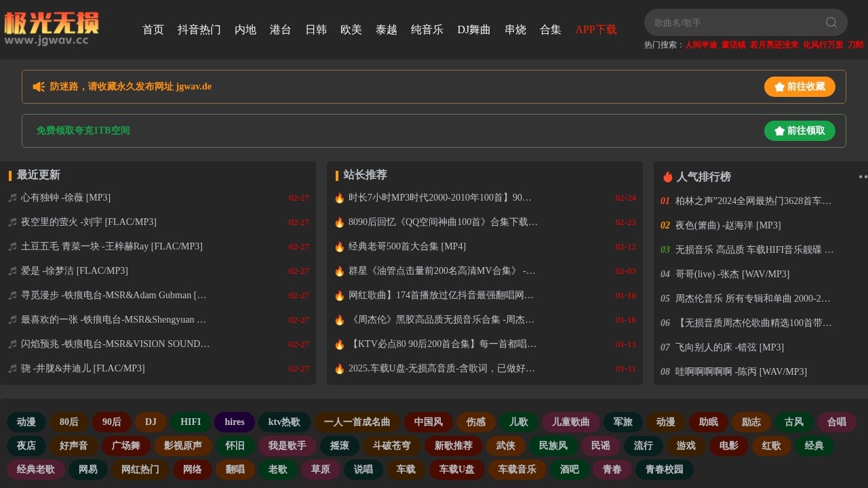
Task: Click the song search input field
Action: pyautogui.click(x=732, y=22)
